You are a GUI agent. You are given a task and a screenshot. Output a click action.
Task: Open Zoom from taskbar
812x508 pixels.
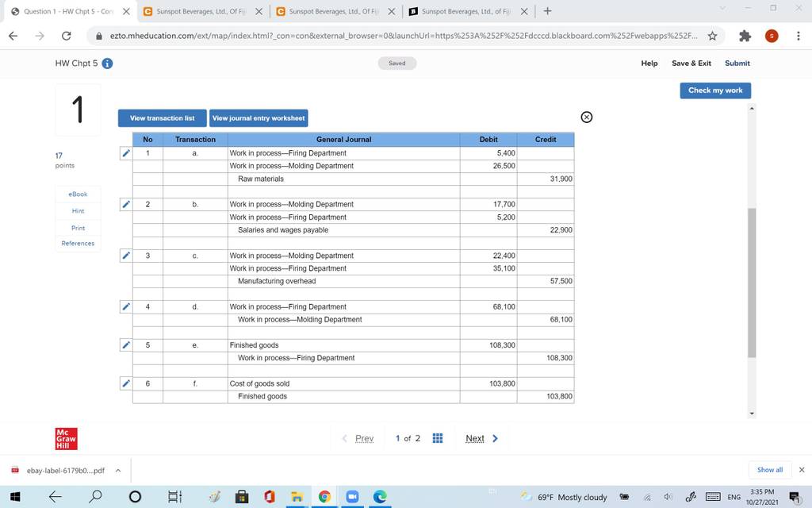pos(352,497)
